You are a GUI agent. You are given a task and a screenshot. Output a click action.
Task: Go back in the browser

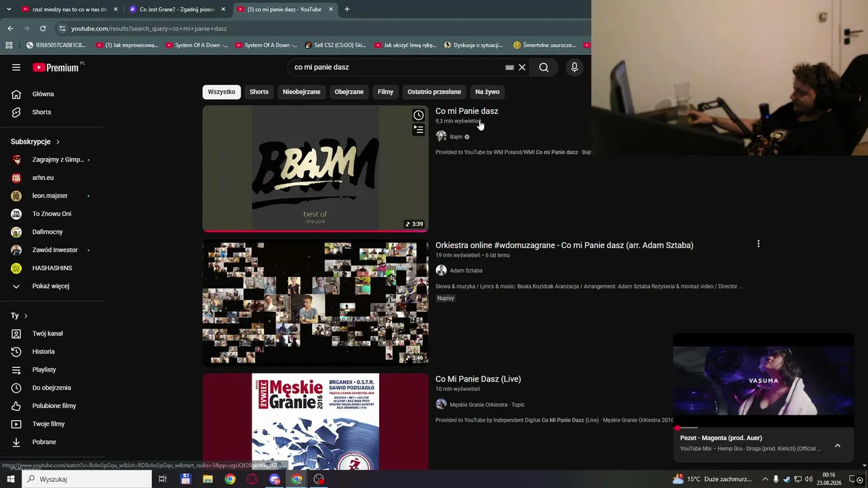point(10,28)
